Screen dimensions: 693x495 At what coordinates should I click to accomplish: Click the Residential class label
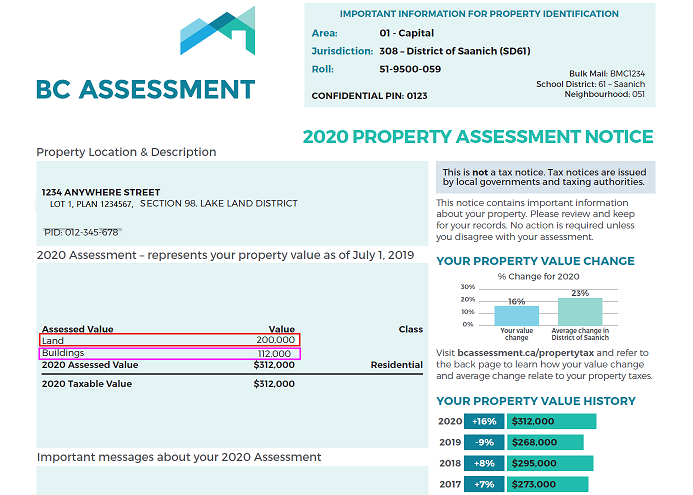click(x=396, y=365)
